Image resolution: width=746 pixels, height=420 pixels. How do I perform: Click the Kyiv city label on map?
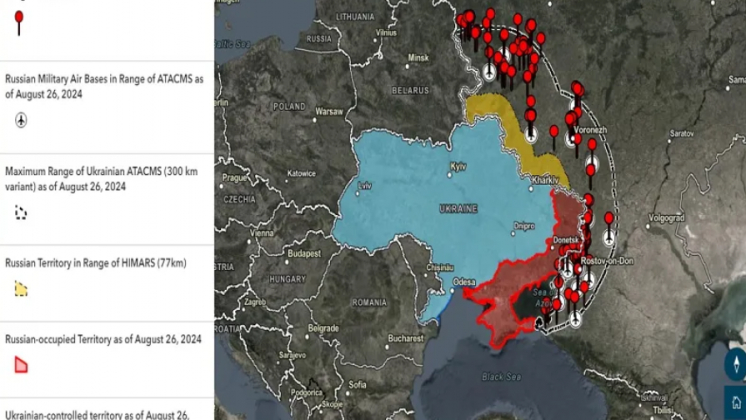pyautogui.click(x=459, y=165)
